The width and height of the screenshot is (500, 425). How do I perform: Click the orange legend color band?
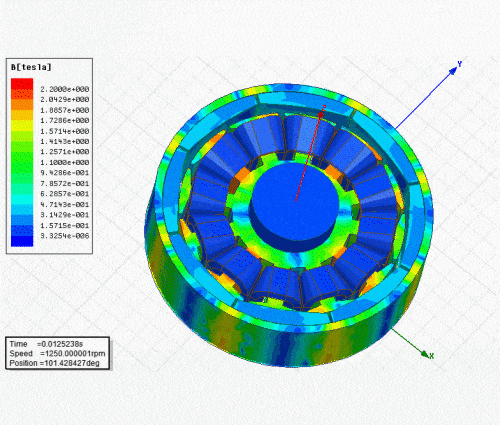coord(22,104)
